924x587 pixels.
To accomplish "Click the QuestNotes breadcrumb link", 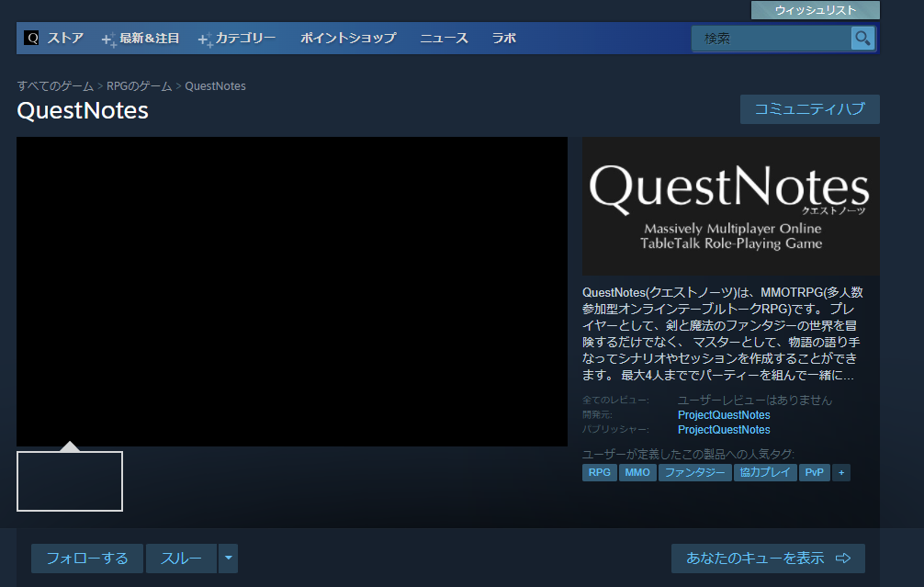I will click(215, 86).
